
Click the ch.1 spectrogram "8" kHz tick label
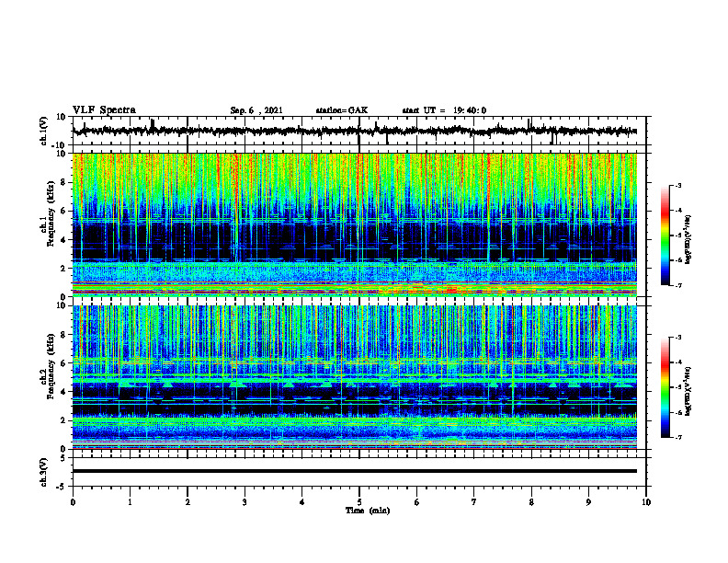tap(64, 182)
